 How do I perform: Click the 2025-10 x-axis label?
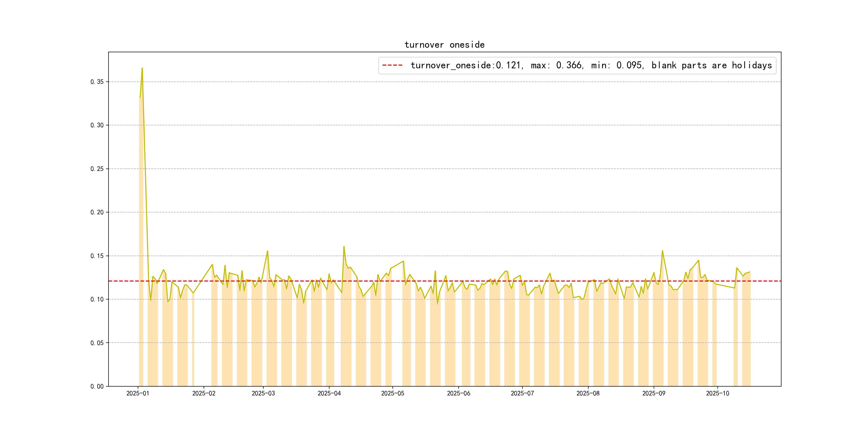[717, 393]
